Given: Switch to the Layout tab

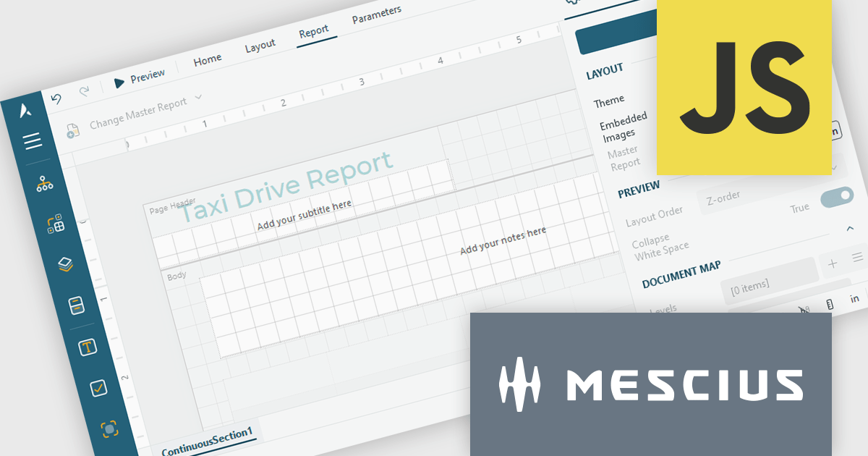Looking at the screenshot, I should (260, 46).
